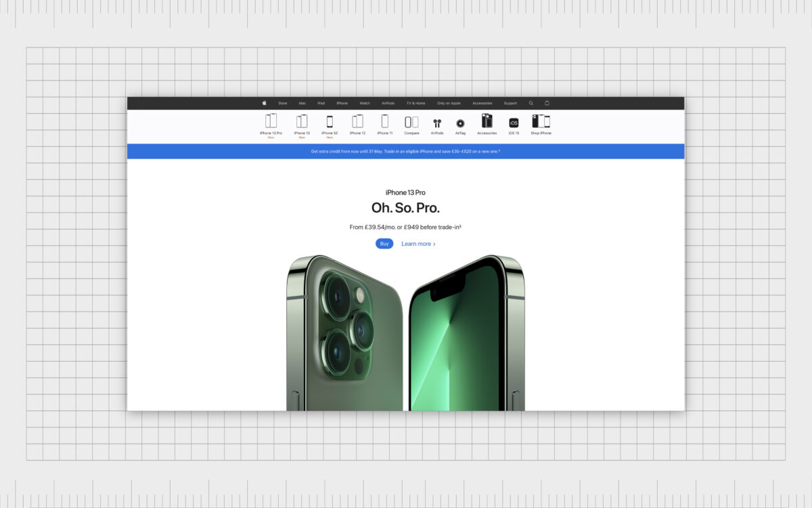Image resolution: width=812 pixels, height=508 pixels.
Task: Open the Store menu item
Action: coord(283,103)
